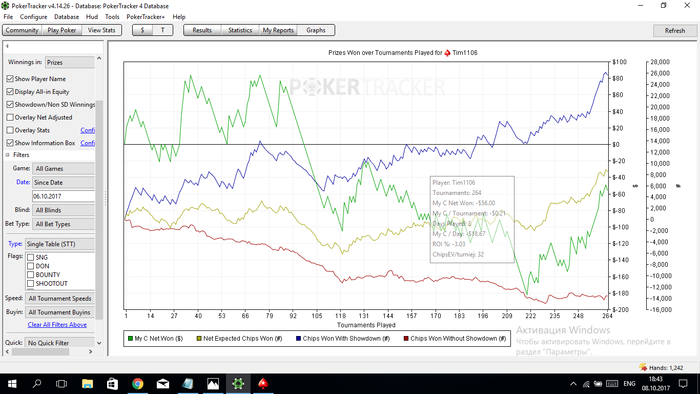Click the Refresh button

pyautogui.click(x=675, y=31)
